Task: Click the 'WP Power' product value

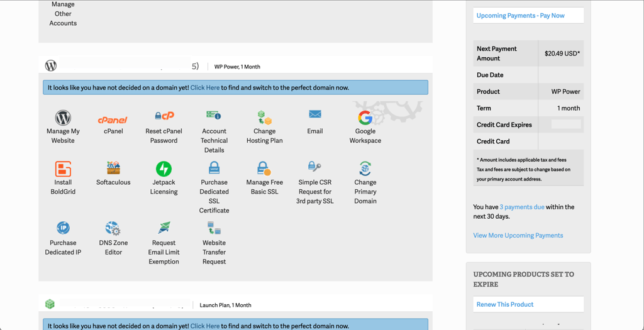Action: [x=565, y=92]
